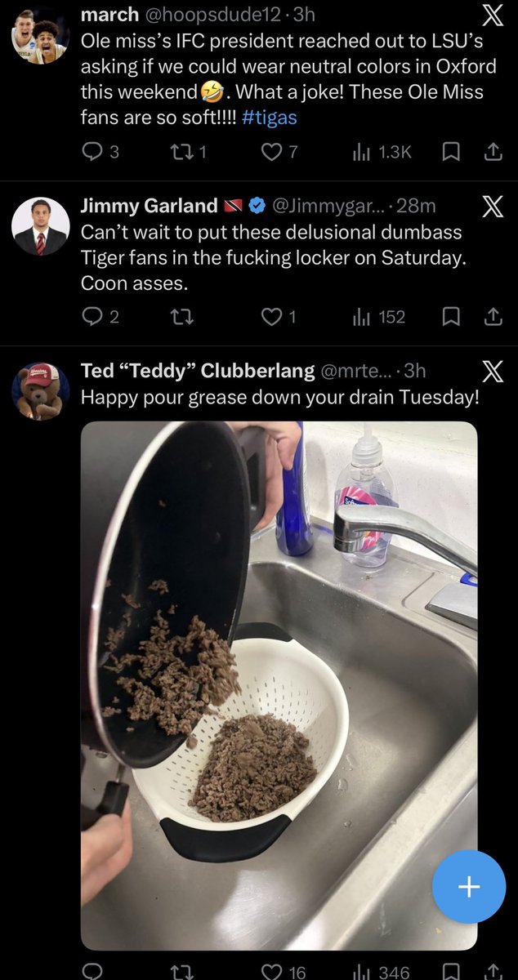Share the tweet from march

click(493, 152)
